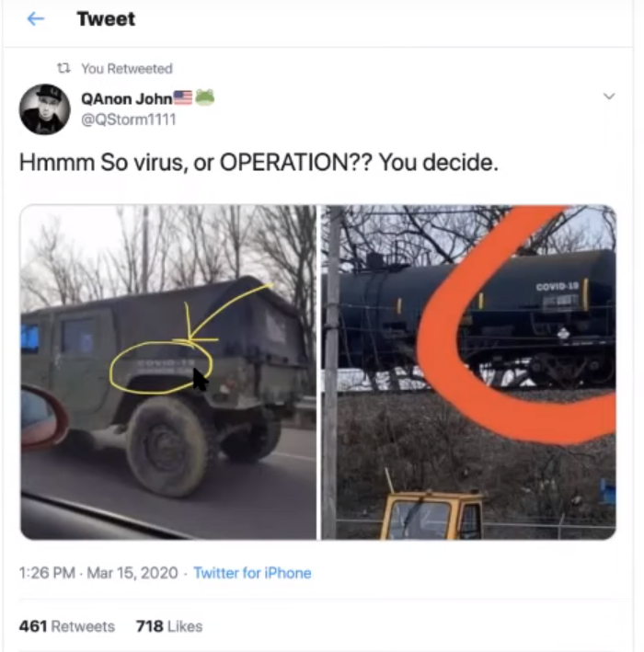Click the Twitter for iPhone link
Image resolution: width=644 pixels, height=652 pixels.
click(252, 573)
